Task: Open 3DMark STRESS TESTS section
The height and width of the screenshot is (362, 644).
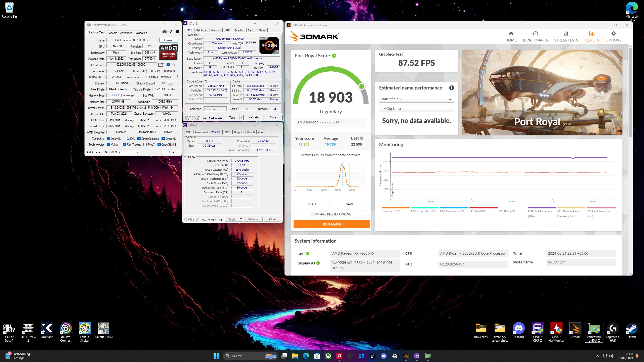Action: click(x=566, y=37)
